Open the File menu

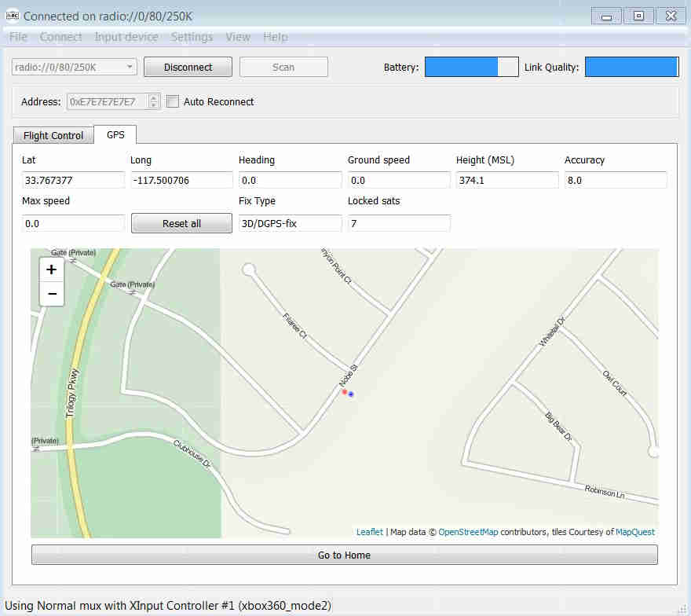pyautogui.click(x=18, y=37)
